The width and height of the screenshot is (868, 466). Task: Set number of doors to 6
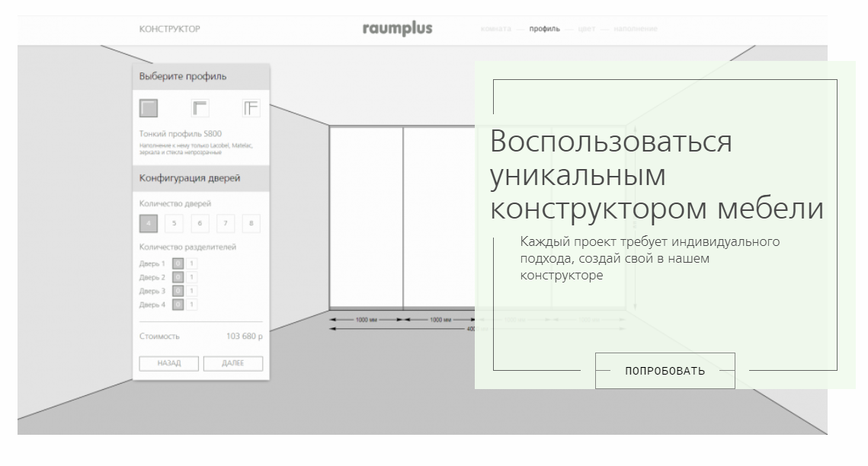(200, 223)
